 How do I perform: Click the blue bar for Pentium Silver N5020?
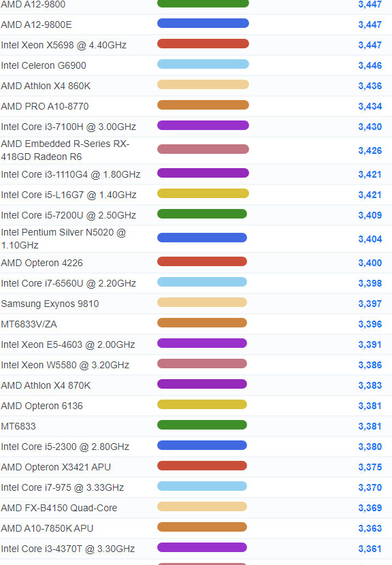[201, 238]
